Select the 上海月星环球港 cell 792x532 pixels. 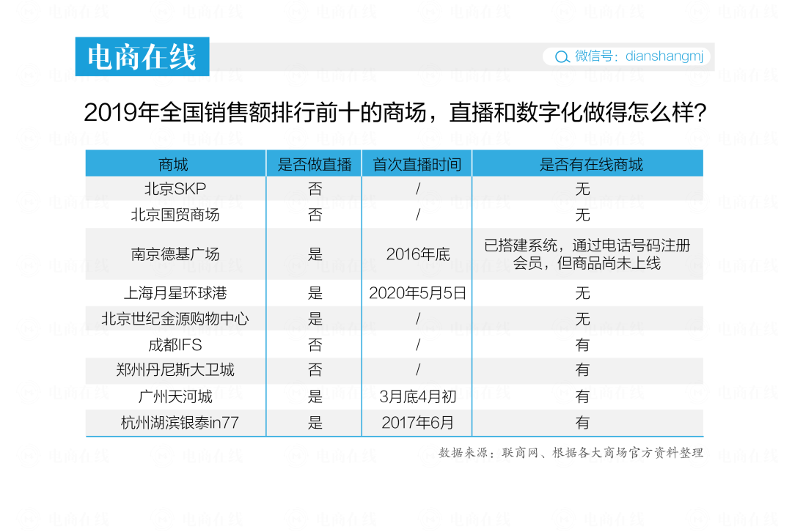pos(175,293)
